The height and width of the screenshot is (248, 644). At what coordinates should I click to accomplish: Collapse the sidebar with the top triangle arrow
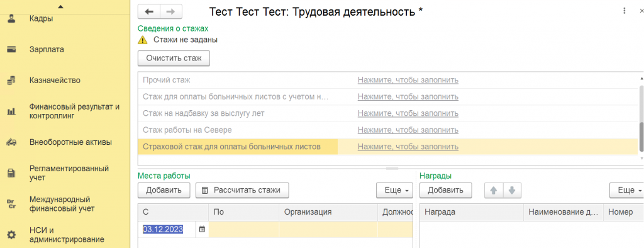(x=61, y=6)
